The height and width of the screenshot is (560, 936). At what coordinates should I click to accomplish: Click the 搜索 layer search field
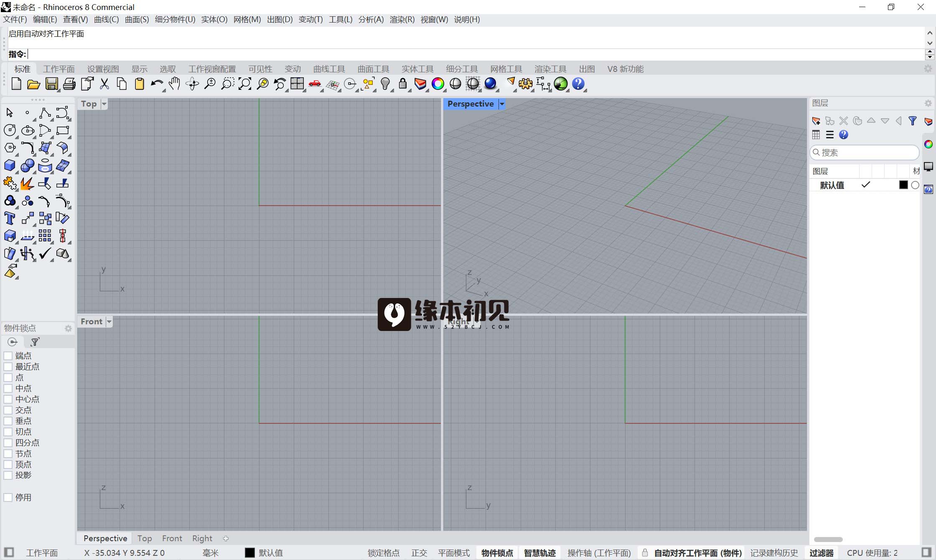[x=864, y=153]
